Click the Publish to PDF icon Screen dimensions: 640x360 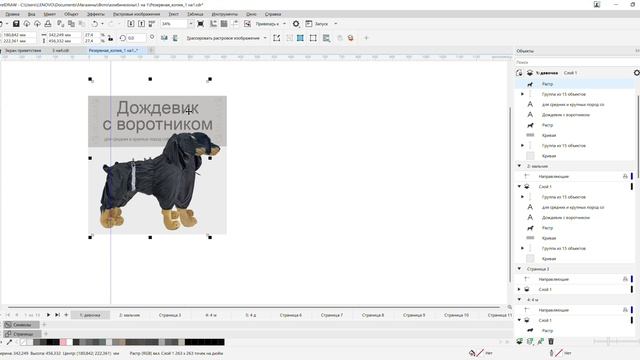pyautogui.click(x=151, y=24)
